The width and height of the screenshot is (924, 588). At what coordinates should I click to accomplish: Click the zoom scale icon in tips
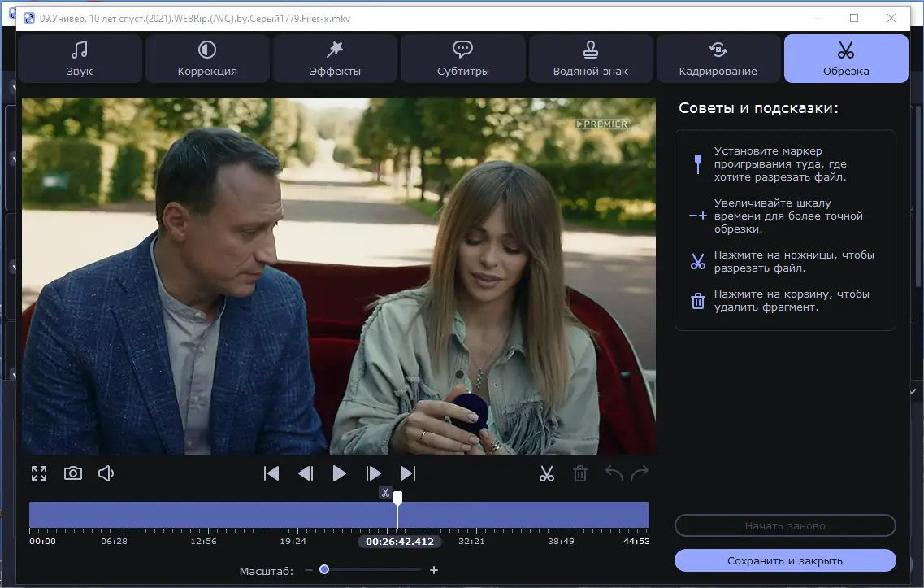click(x=698, y=216)
